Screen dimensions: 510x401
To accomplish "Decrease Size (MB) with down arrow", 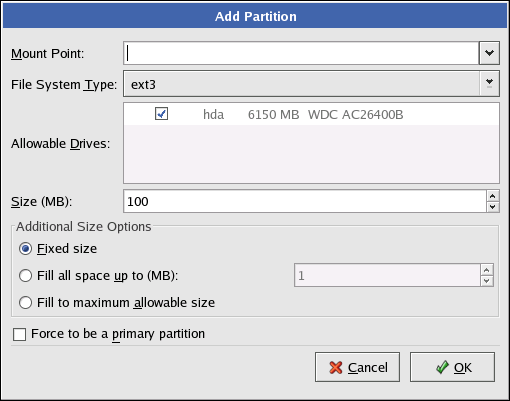I will [493, 207].
